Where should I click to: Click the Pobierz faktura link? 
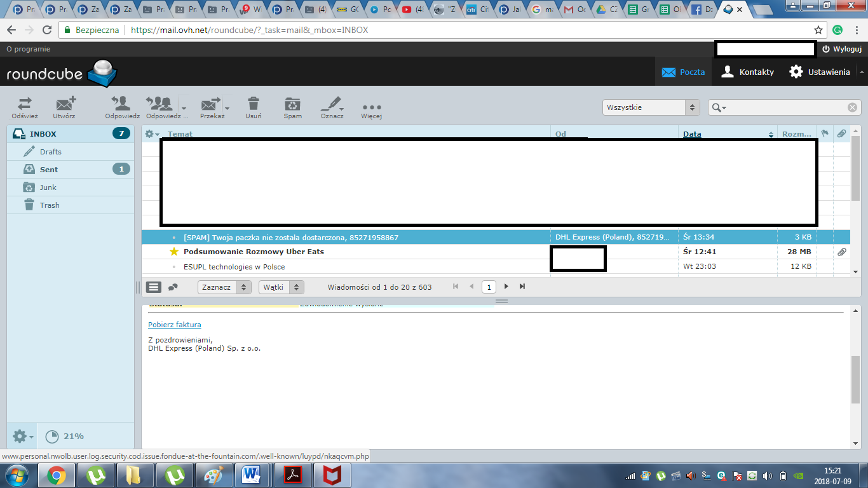coord(174,325)
